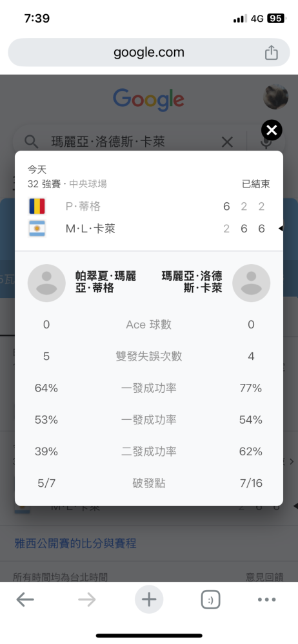Tap the forward arrow in bottom toolbar

coord(87,600)
